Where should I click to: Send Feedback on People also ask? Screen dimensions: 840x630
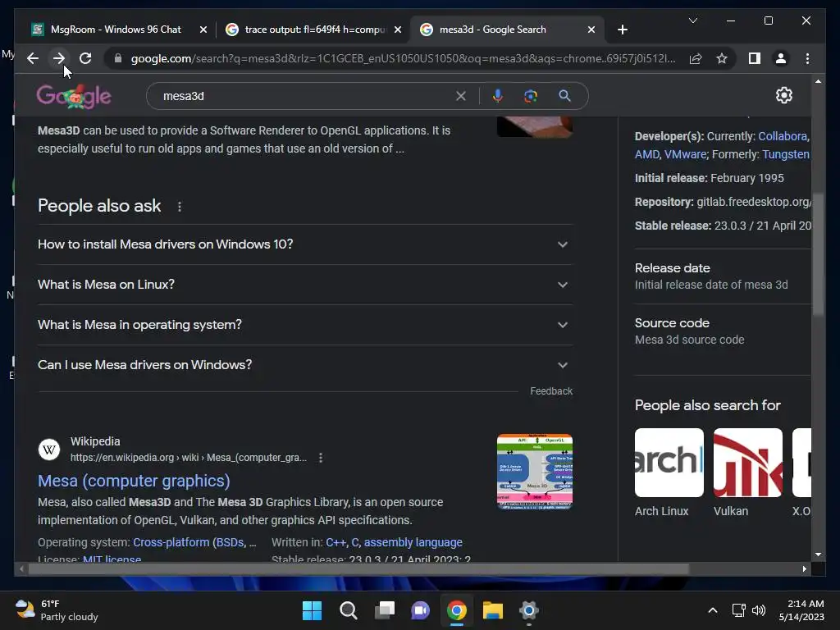click(551, 391)
